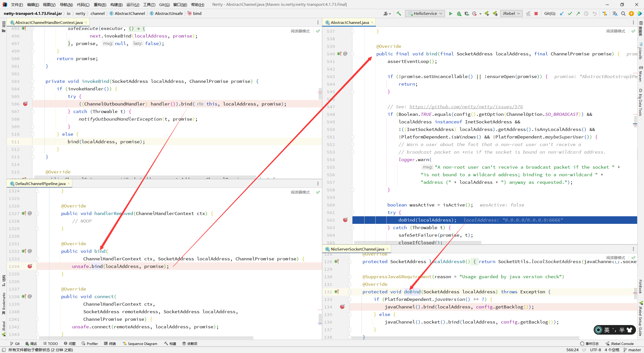Open the Git tool window at bottom
The height and width of the screenshot is (353, 644).
(x=15, y=344)
